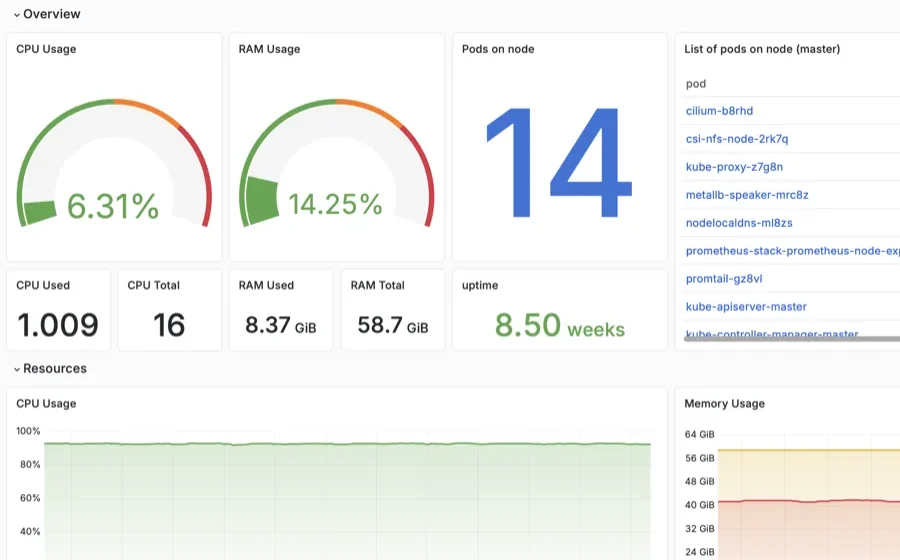Click the RAM Usage gauge panel title
The height and width of the screenshot is (560, 900).
(269, 49)
